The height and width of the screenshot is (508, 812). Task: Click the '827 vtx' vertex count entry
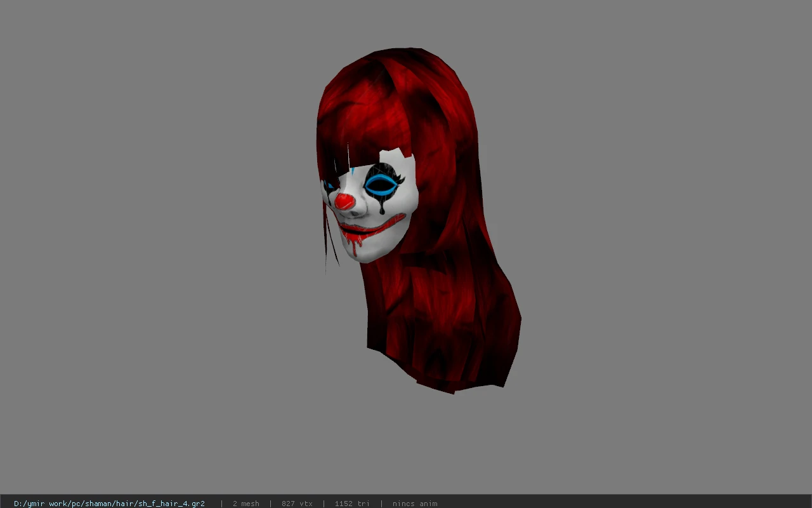(x=297, y=504)
